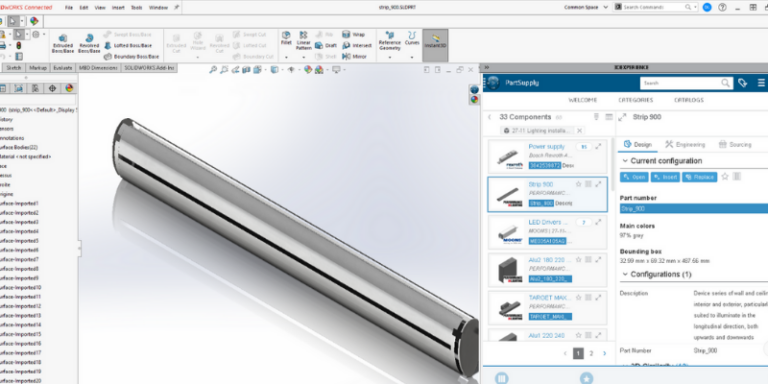Click the Mirror feature icon

coord(347,57)
